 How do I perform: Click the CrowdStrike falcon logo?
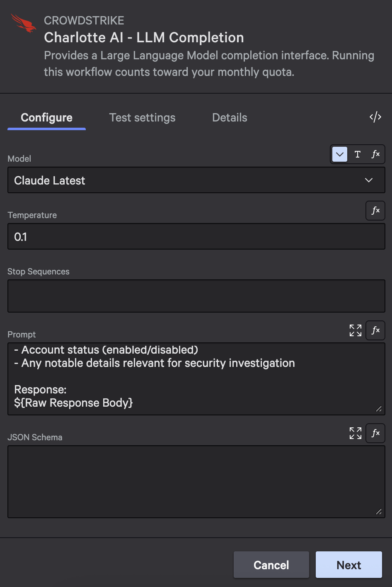click(23, 23)
